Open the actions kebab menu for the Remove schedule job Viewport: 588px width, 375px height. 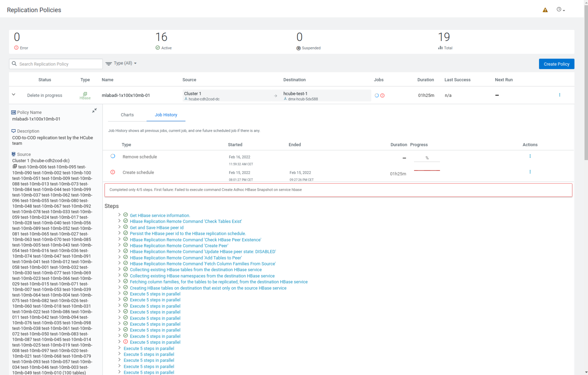[x=530, y=156]
